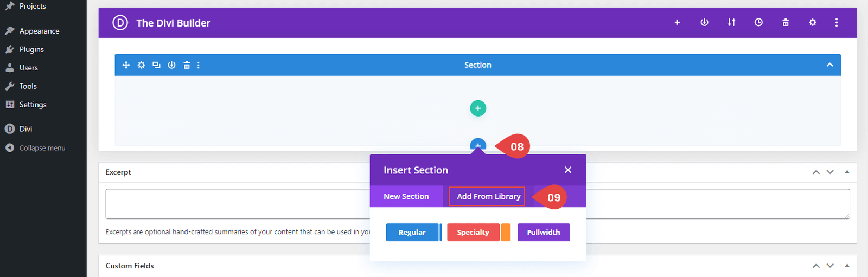Viewport: 868px width, 277px height.
Task: Open Projects in the admin sidebar
Action: coord(33,6)
